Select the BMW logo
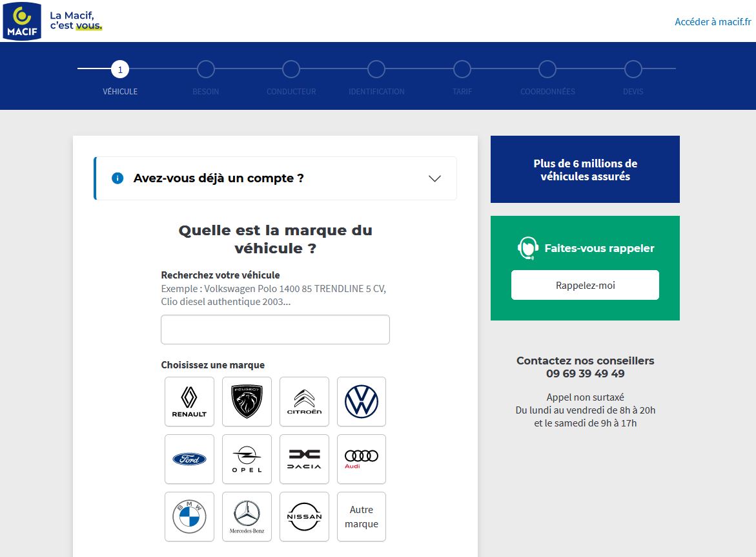The image size is (756, 557). coord(189,516)
